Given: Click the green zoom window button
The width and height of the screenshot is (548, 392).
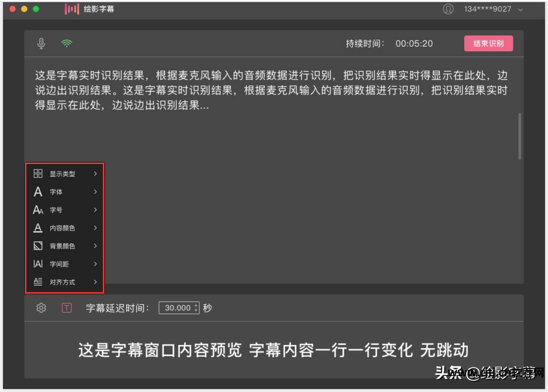Looking at the screenshot, I should 36,9.
